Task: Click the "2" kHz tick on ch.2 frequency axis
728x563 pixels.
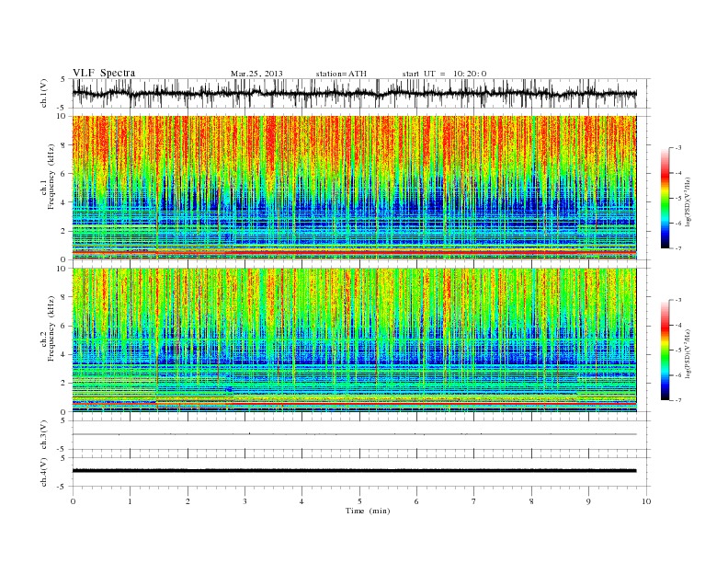Action: (x=63, y=384)
